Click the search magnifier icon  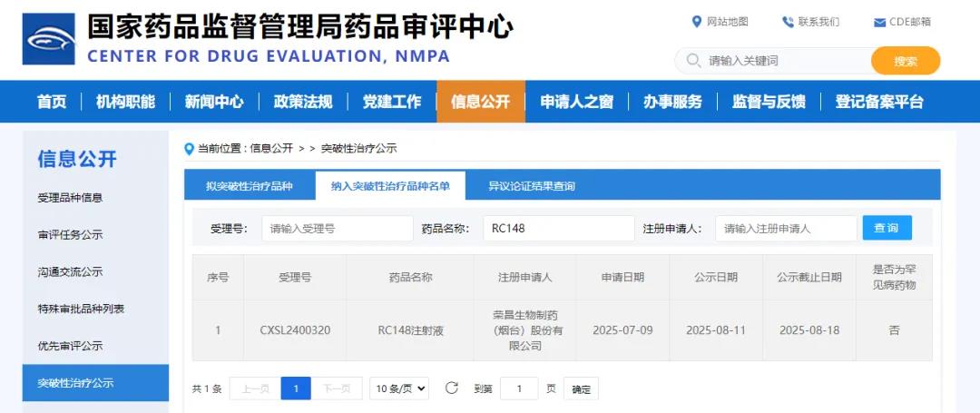693,61
